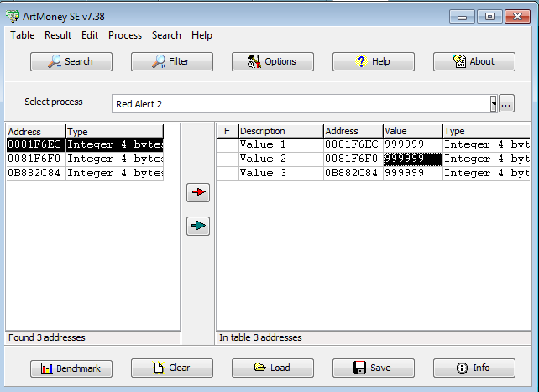Click the Benchmark button
Screen dimensions: 539x392
[x=71, y=368]
